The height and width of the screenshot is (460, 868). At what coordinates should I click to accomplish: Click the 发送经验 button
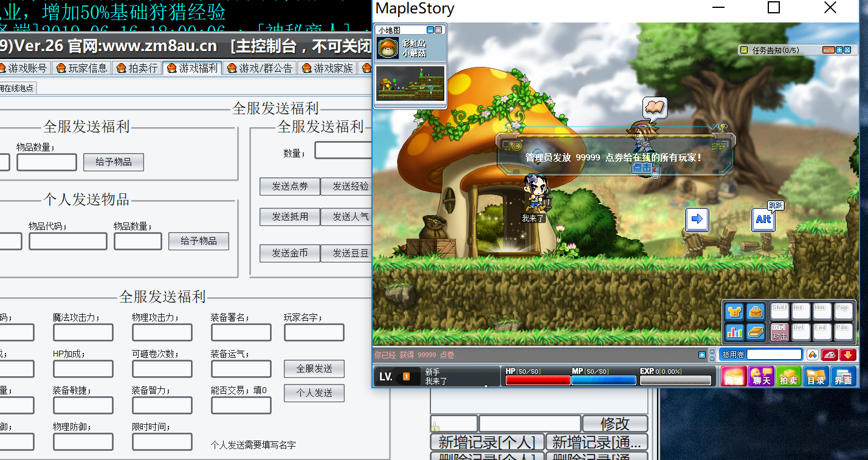[x=346, y=187]
